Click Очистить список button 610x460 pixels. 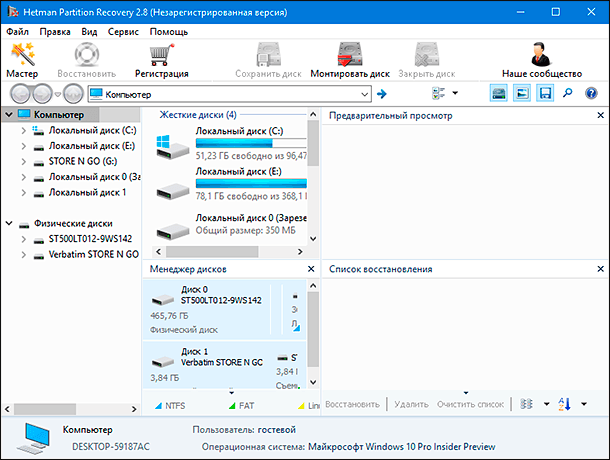pyautogui.click(x=470, y=404)
